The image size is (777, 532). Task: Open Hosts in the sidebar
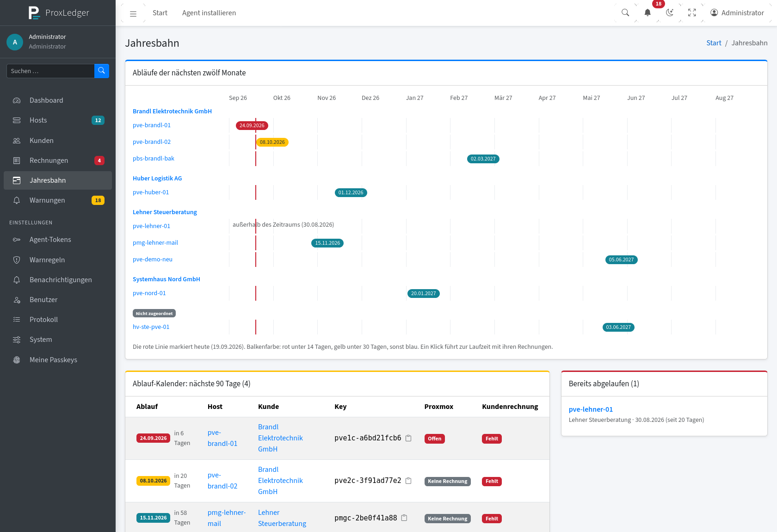(58, 120)
